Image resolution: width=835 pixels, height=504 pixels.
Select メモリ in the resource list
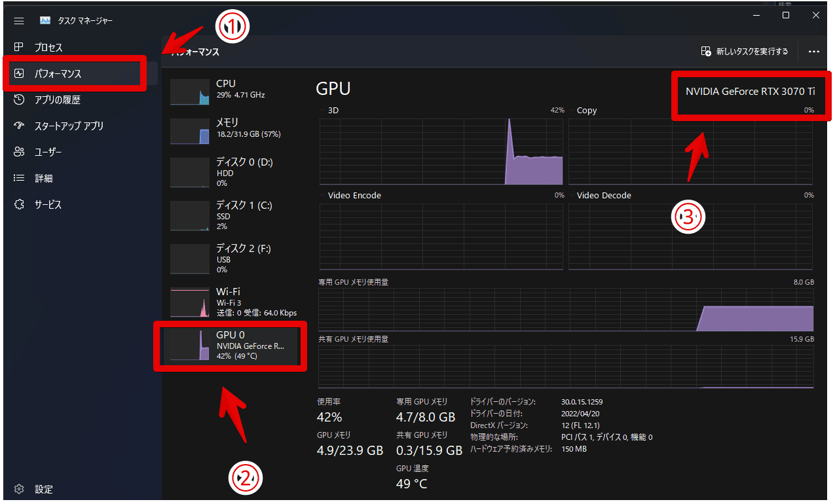[233, 130]
